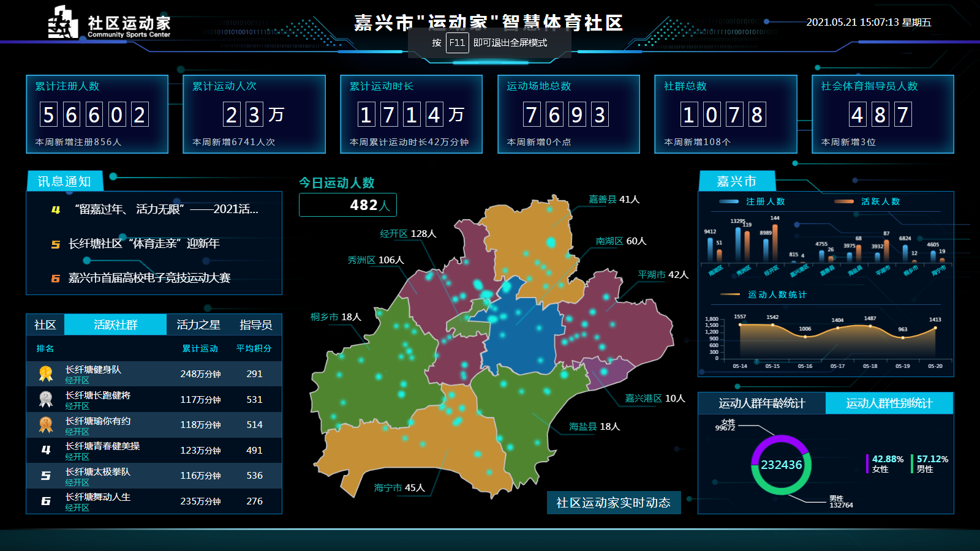The image size is (980, 551).
Task: Click the F11 key icon in fullscreen hint
Action: tap(457, 43)
